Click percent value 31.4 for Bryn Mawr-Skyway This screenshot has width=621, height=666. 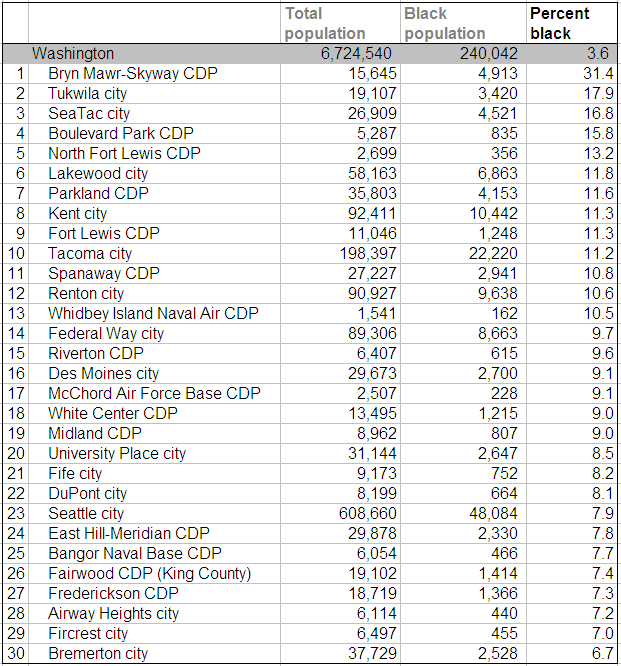[598, 73]
